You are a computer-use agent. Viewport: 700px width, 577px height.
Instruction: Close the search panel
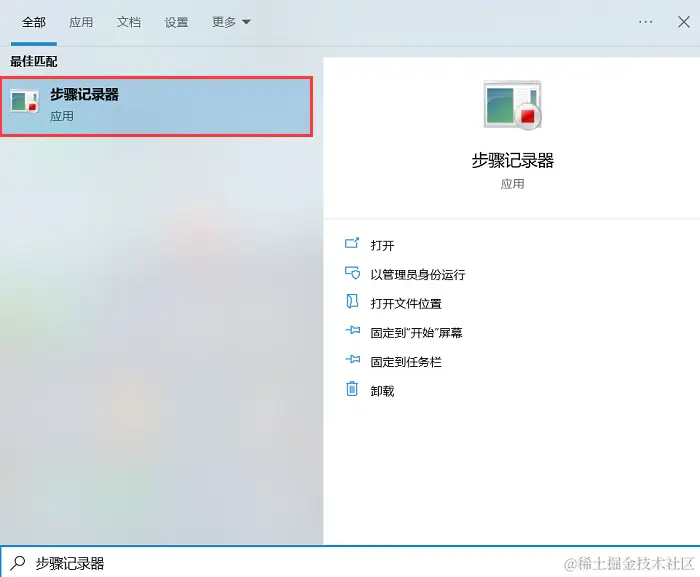pos(683,22)
